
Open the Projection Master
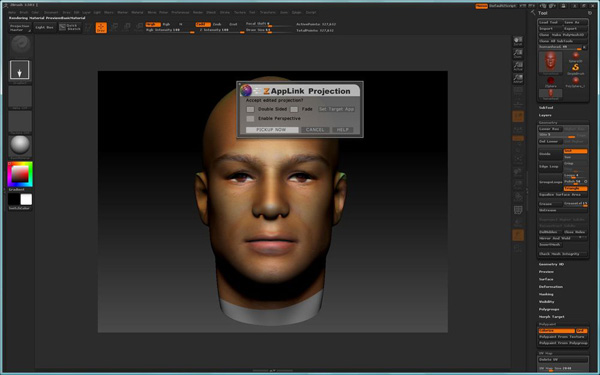click(20, 27)
